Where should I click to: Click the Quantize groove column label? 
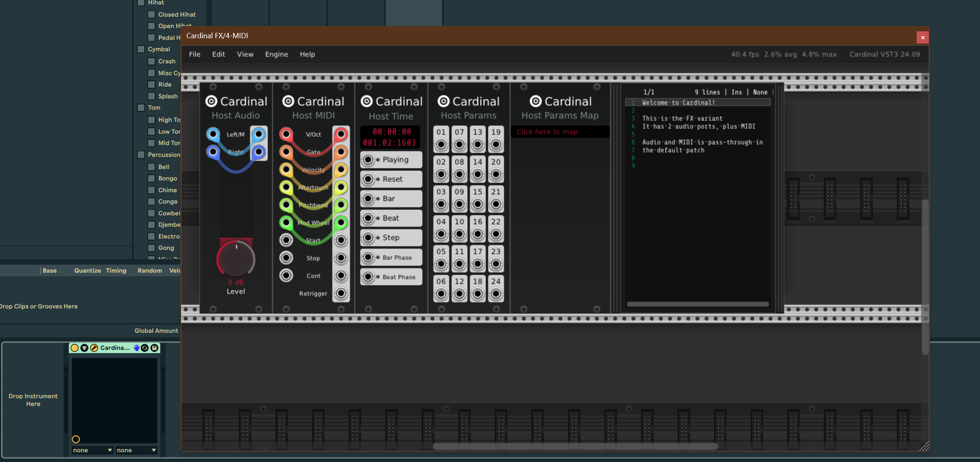[87, 271]
